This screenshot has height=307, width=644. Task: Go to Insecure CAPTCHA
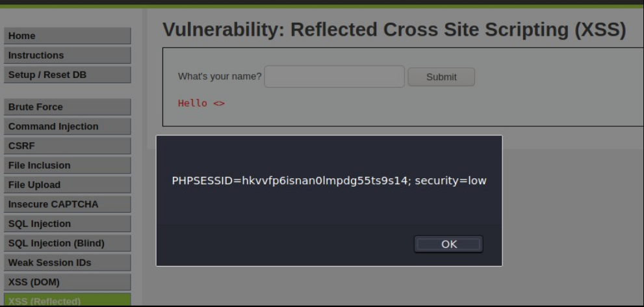[x=68, y=204]
